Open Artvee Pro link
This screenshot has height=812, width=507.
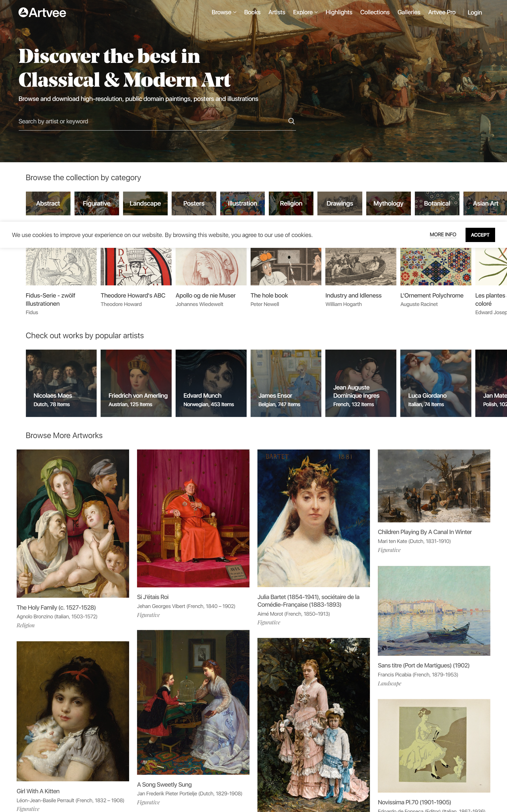tap(442, 12)
